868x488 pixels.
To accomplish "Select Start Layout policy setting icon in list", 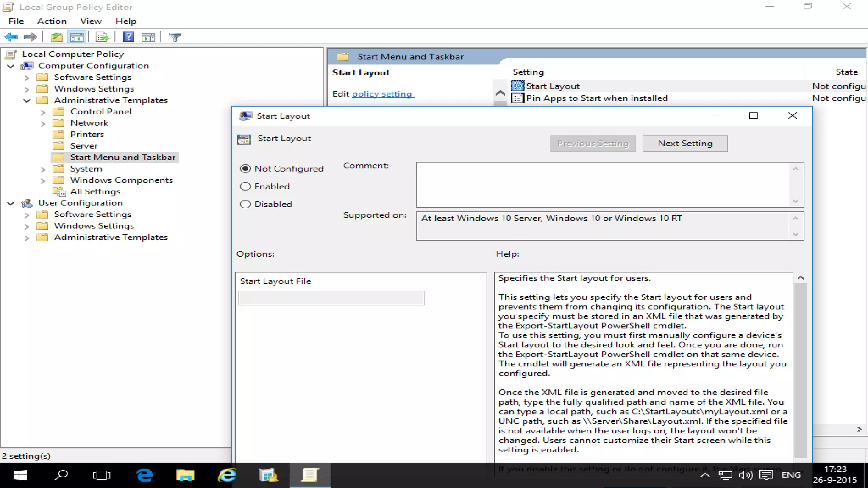I will [517, 86].
